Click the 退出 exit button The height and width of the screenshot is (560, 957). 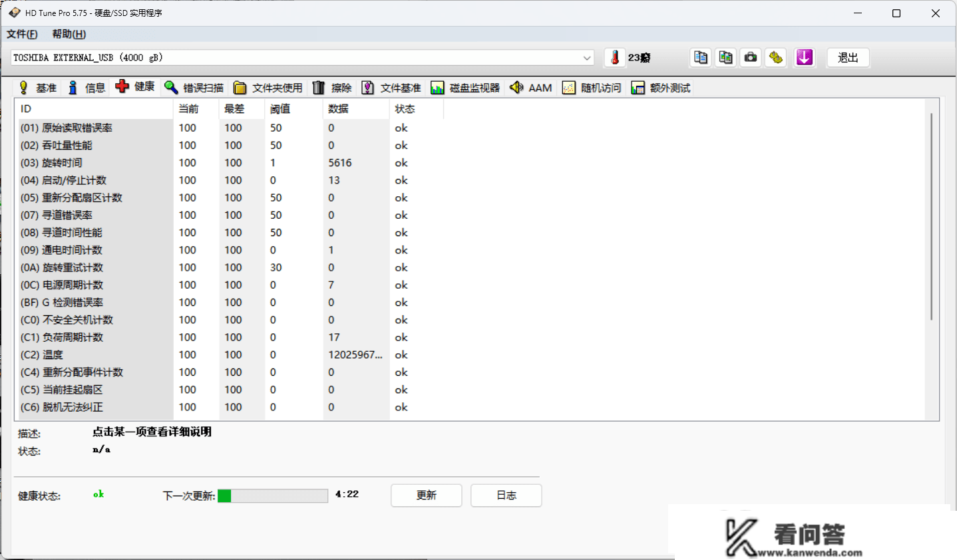pyautogui.click(x=848, y=58)
